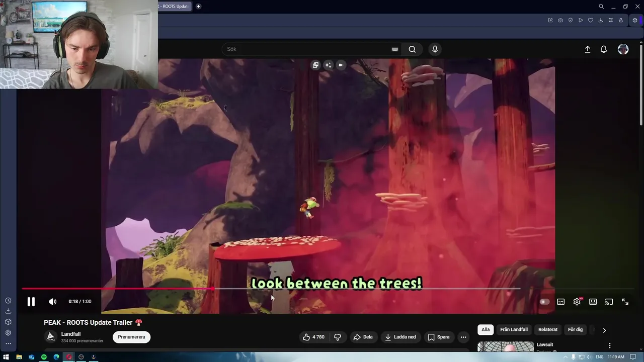This screenshot has height=362, width=644.
Task: Open the Lawsuit video thumbnail
Action: pos(506,347)
